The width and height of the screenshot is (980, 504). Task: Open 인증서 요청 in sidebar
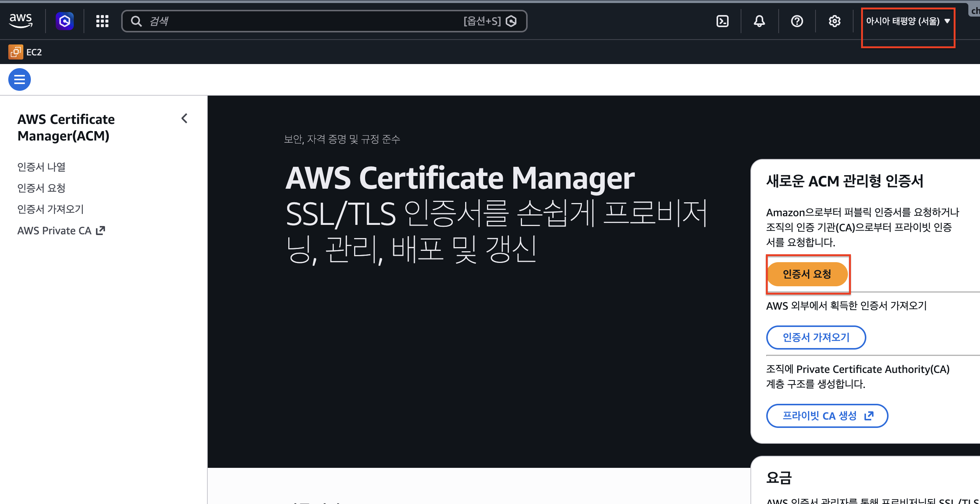41,188
